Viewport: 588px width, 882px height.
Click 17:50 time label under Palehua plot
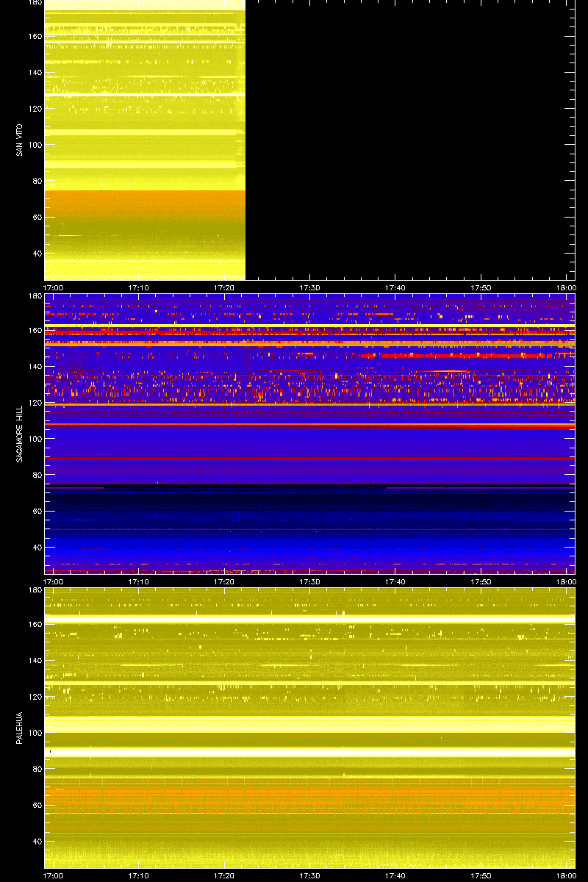481,875
